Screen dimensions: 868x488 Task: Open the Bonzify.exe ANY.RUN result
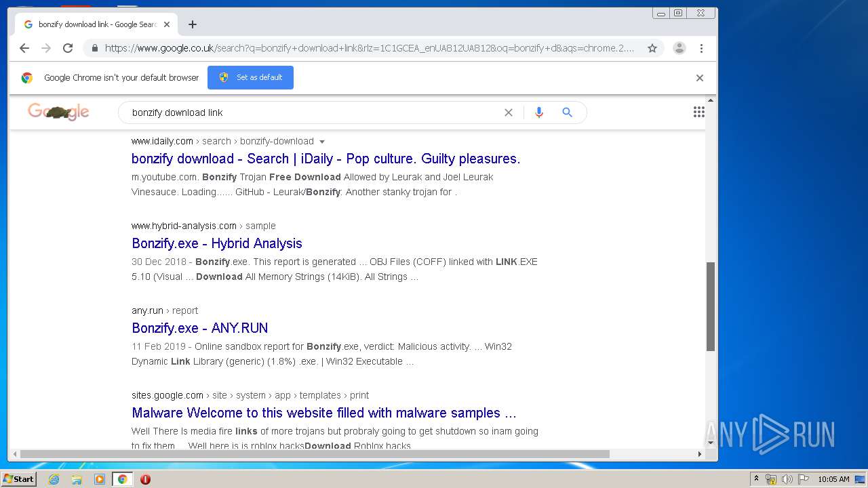[x=200, y=328]
